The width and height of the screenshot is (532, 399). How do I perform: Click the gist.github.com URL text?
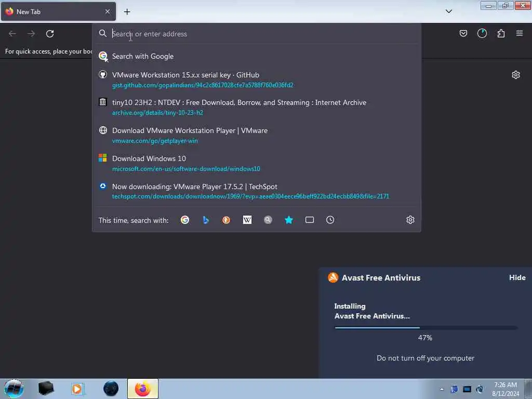[x=203, y=85]
